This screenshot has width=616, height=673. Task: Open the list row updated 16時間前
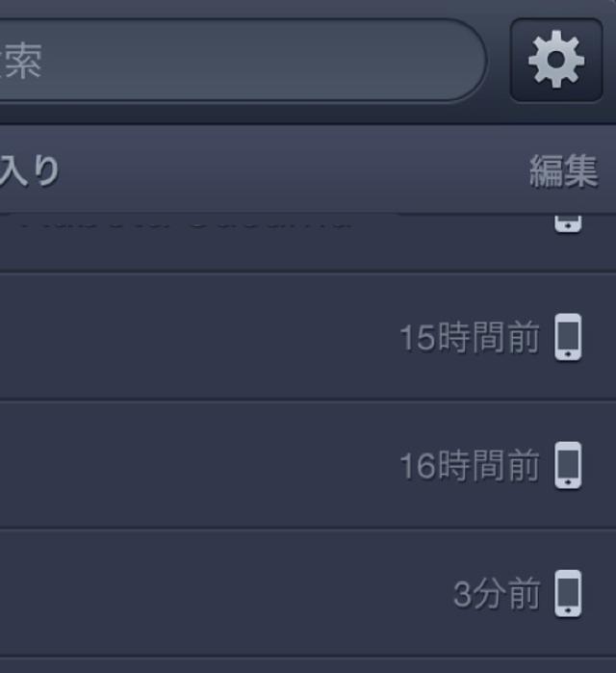tap(308, 465)
